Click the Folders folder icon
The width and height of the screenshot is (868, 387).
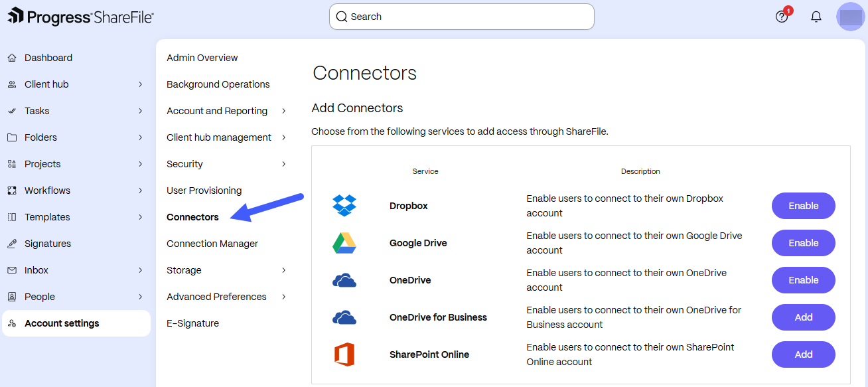12,137
